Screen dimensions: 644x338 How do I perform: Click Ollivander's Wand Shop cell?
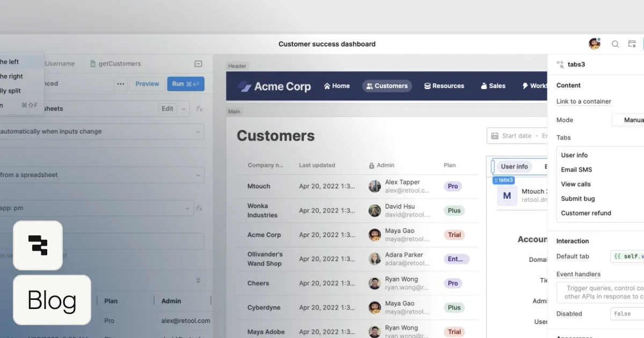click(x=265, y=259)
